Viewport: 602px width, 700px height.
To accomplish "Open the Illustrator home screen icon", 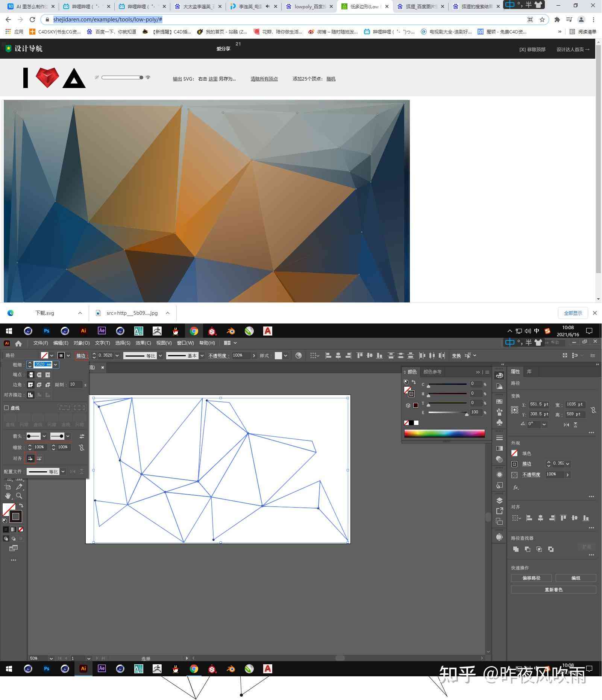I will click(18, 343).
